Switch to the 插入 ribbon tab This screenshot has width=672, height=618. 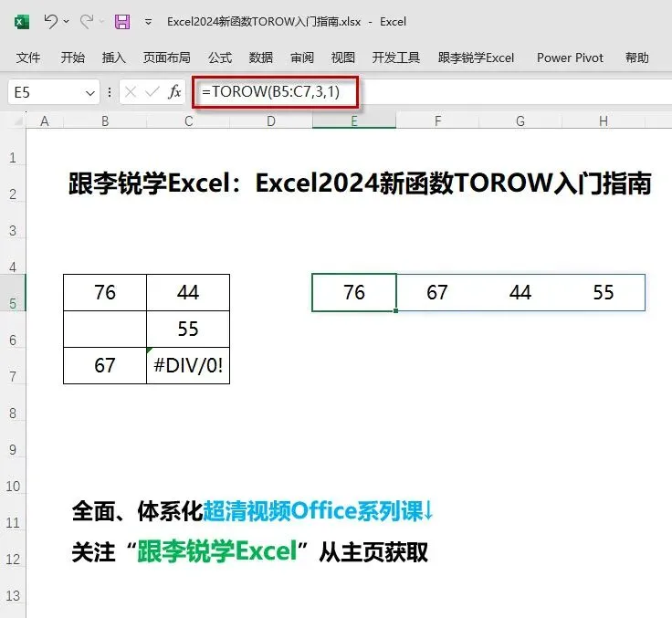tap(113, 58)
